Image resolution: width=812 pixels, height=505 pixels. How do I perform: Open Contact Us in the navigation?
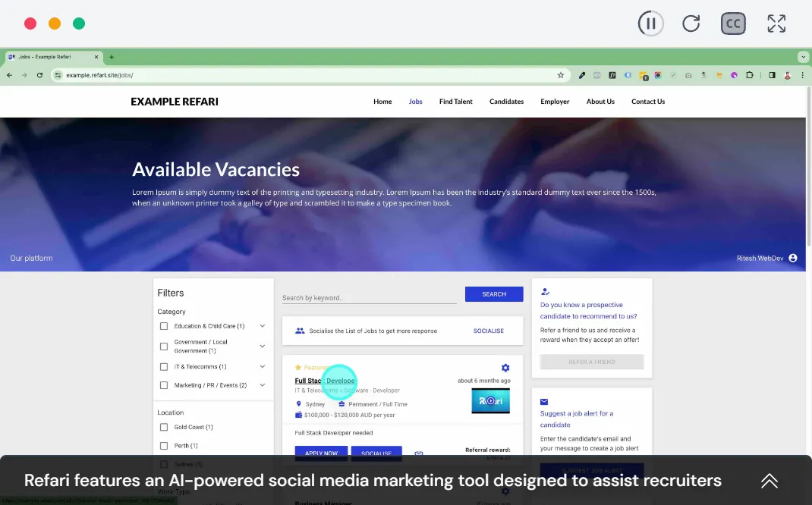click(x=648, y=102)
